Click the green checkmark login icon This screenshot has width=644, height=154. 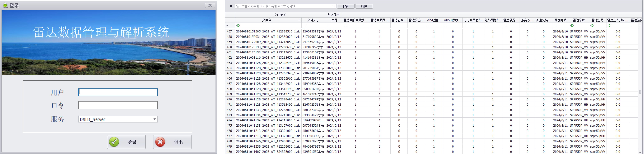114,142
